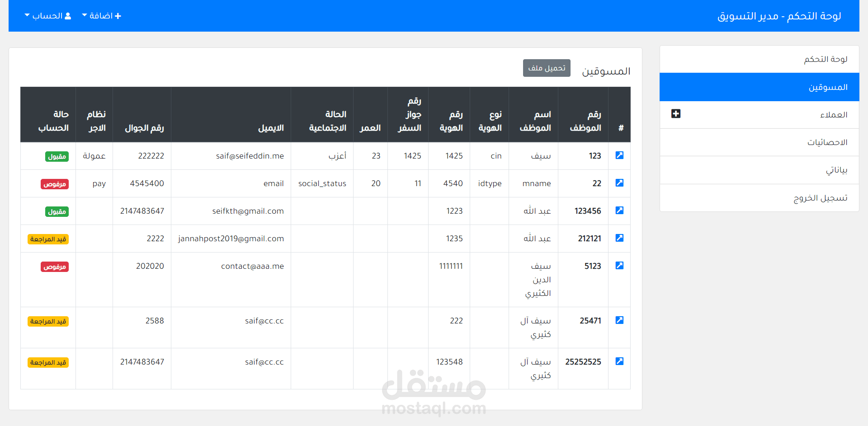Image resolution: width=868 pixels, height=426 pixels.
Task: Click employee number 123456
Action: point(588,211)
